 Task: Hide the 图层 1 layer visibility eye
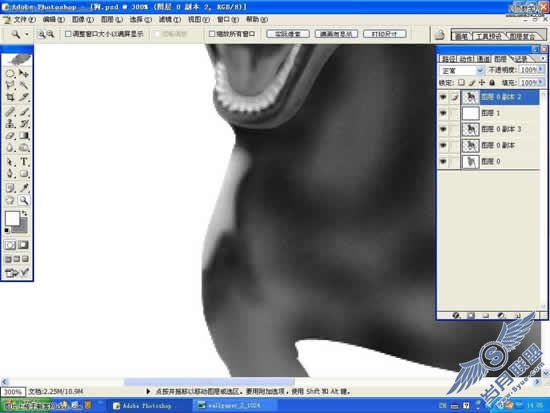[x=443, y=113]
